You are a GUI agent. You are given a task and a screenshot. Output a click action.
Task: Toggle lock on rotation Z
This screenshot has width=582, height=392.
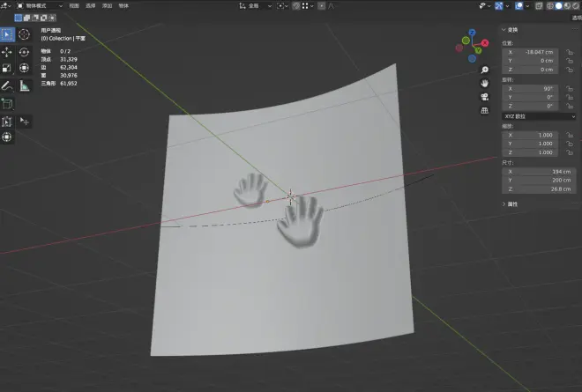point(570,106)
